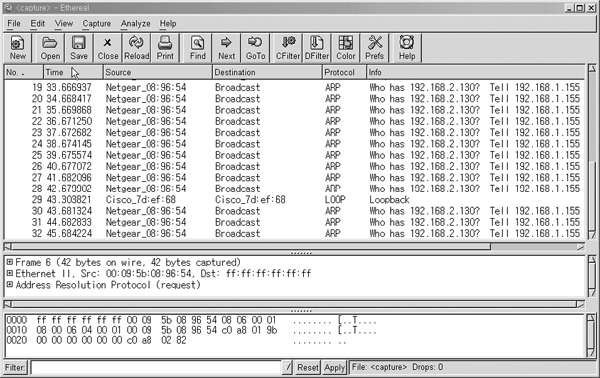Open a capture file with Open icon

[50, 47]
